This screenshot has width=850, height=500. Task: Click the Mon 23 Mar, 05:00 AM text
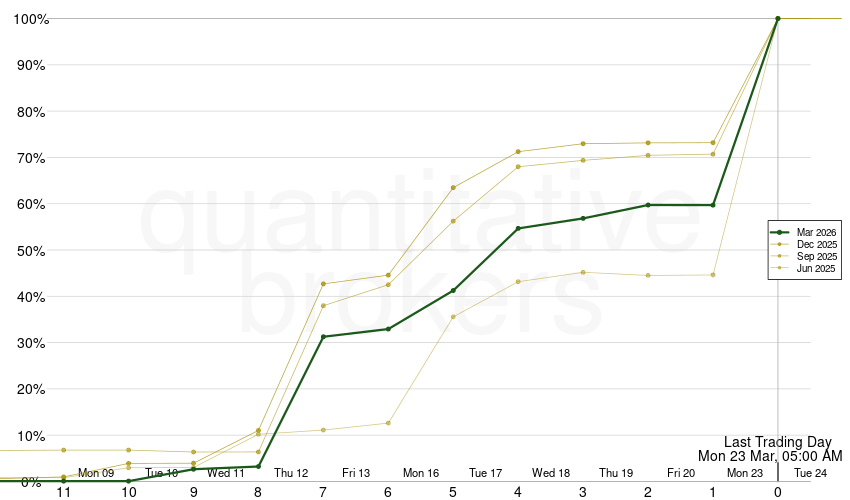pos(770,456)
